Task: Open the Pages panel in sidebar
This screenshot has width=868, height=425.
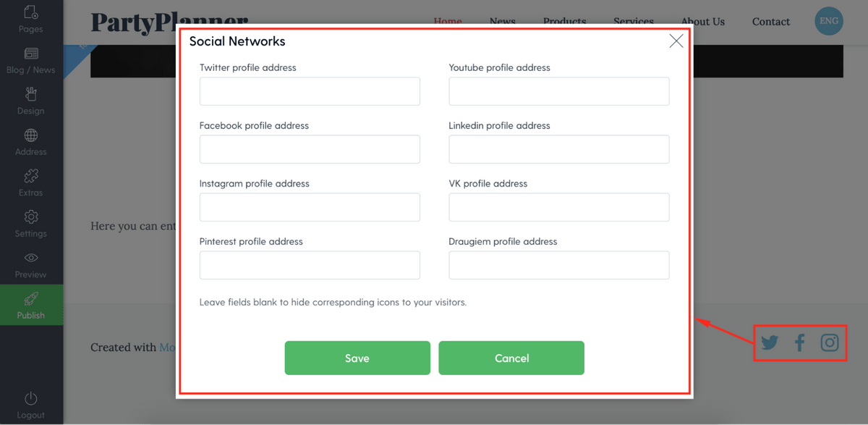Action: pos(31,19)
